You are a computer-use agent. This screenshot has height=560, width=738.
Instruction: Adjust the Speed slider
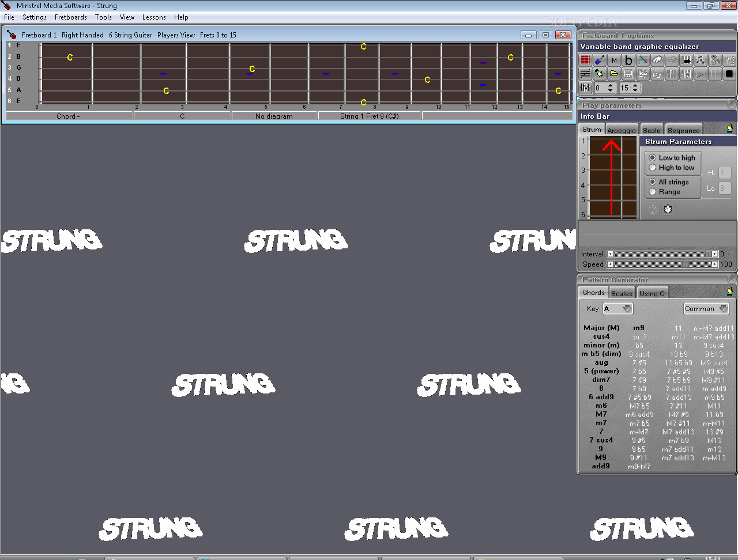click(x=662, y=264)
